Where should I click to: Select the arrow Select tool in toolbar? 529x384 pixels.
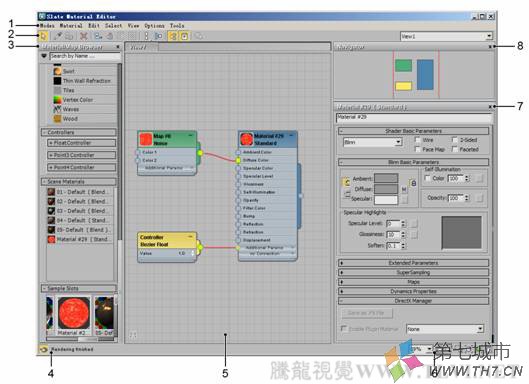[x=44, y=36]
